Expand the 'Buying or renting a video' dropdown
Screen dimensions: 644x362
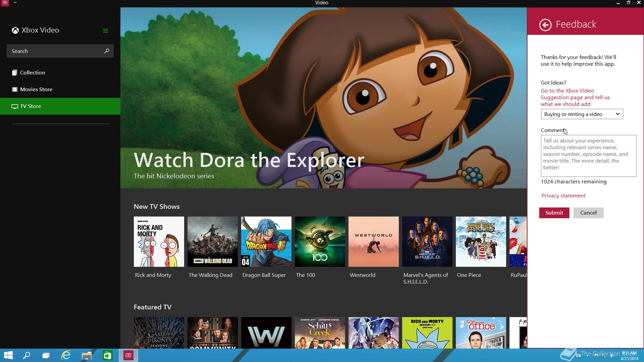click(x=582, y=114)
